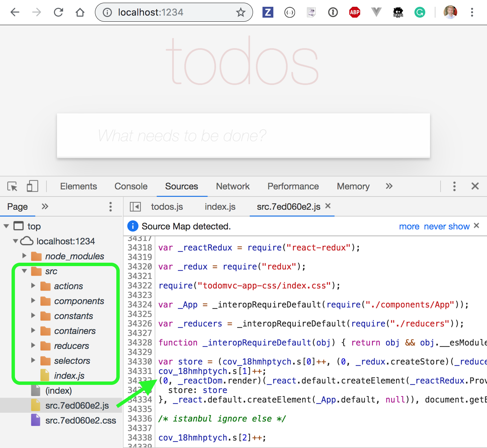
Task: Toggle the navigator panel in Sources
Action: coord(135,206)
